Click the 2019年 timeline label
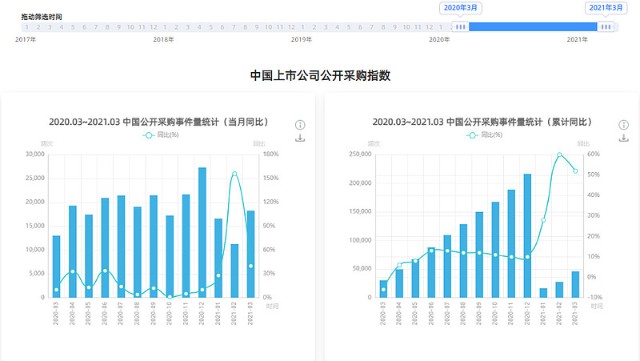 point(301,40)
